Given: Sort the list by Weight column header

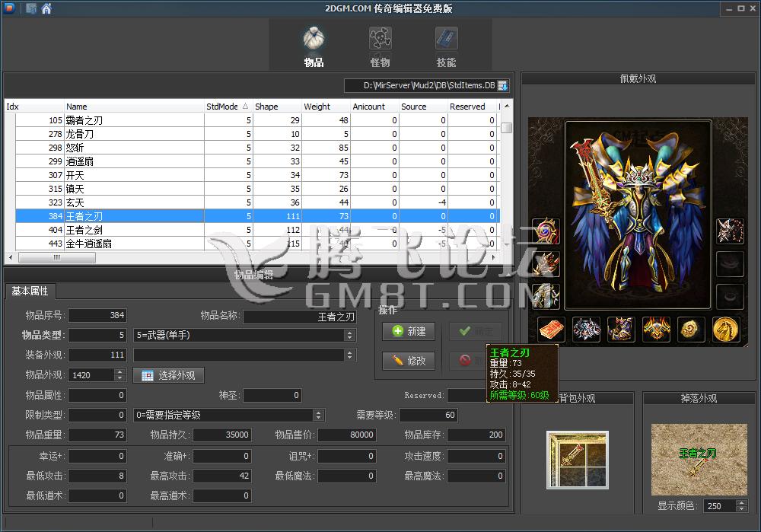Looking at the screenshot, I should point(326,107).
